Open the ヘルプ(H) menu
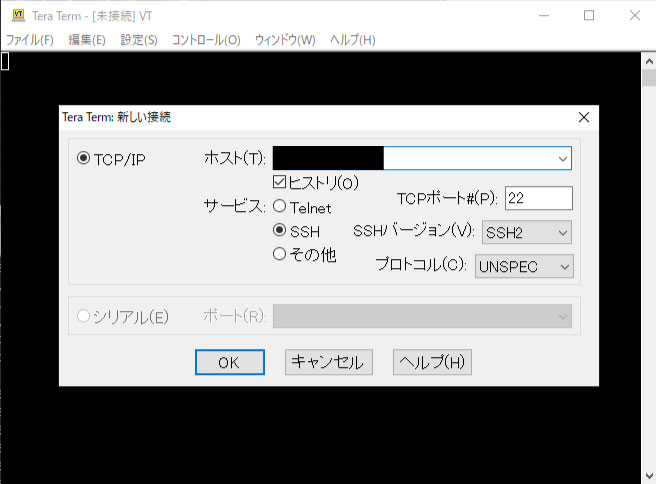Image resolution: width=656 pixels, height=484 pixels. point(353,40)
